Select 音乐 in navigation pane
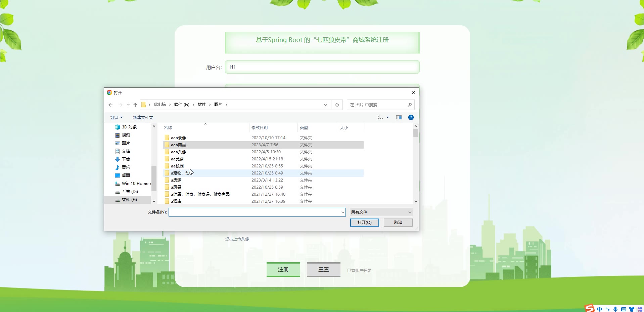Screen dimensions: 644x312 click(126, 167)
